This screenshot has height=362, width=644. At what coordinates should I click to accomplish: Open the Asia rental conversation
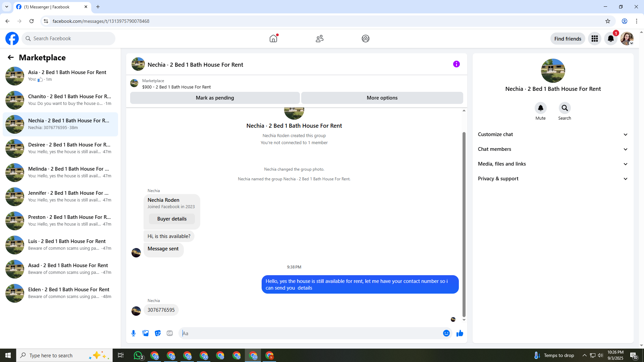pyautogui.click(x=60, y=76)
